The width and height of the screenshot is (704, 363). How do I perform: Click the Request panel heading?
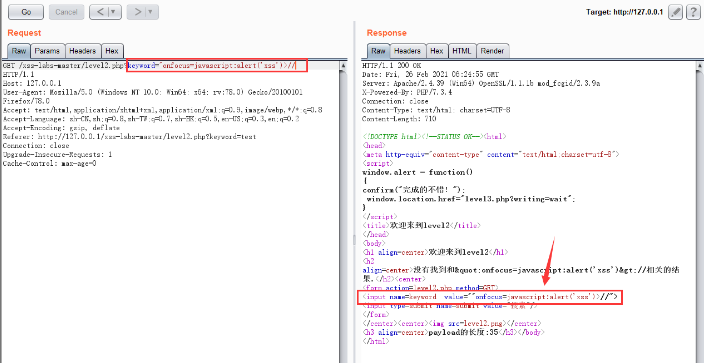pos(24,33)
